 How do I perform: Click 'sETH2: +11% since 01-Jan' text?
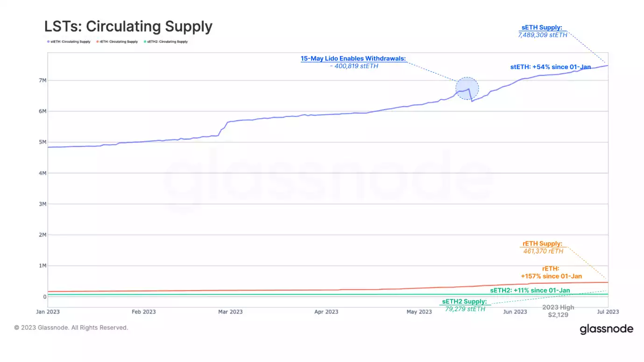tap(530, 290)
